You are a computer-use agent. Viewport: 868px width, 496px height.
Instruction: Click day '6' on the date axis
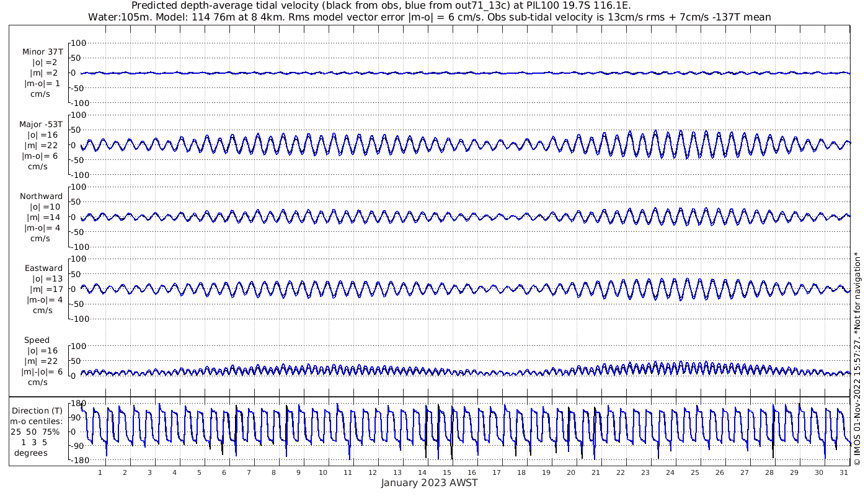(x=224, y=472)
